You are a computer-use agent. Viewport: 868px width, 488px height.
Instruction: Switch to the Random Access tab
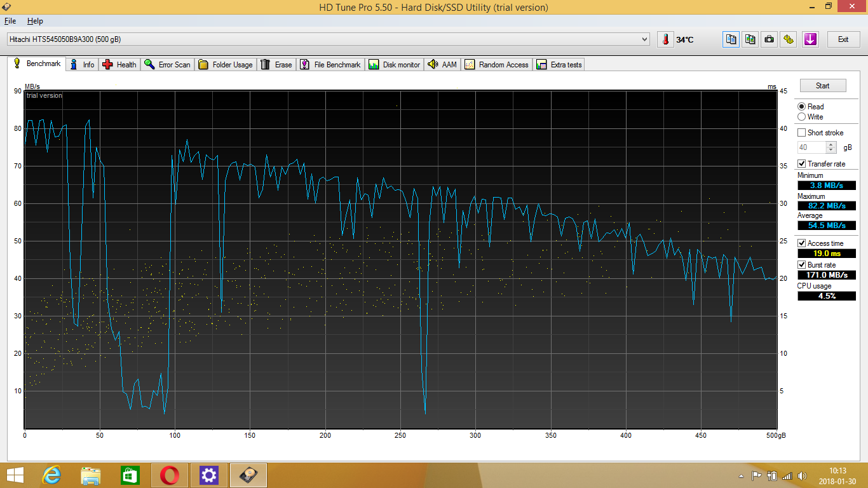click(x=497, y=65)
